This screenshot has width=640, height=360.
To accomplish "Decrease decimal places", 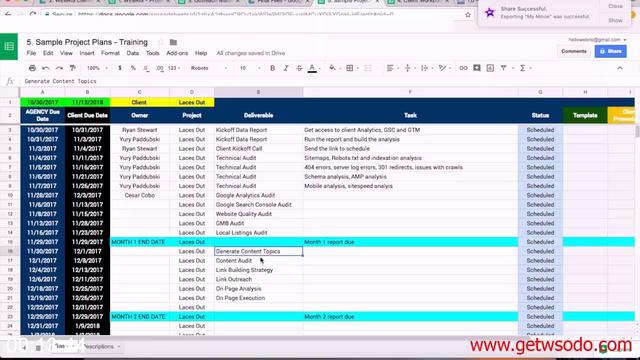I will click(x=146, y=68).
